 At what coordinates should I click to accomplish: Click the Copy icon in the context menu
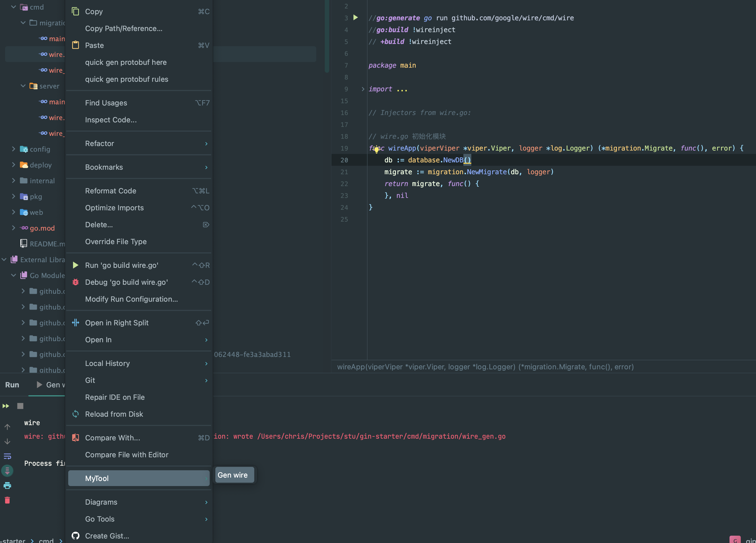(76, 11)
